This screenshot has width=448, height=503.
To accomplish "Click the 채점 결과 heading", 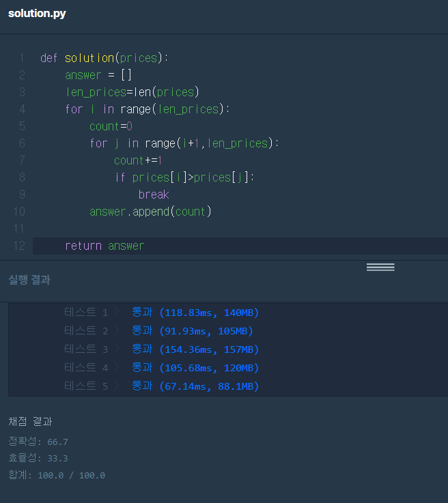I will pyautogui.click(x=30, y=422).
